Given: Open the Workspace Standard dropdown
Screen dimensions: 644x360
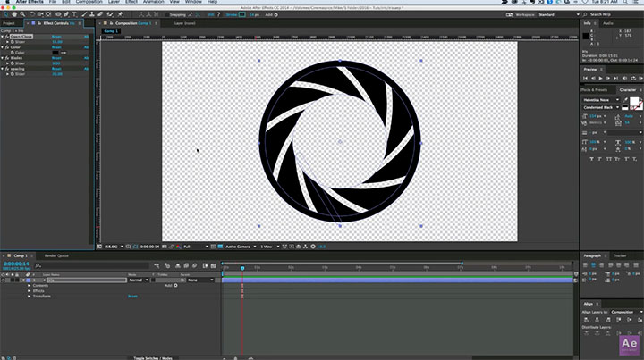Looking at the screenshot, I should [x=558, y=15].
